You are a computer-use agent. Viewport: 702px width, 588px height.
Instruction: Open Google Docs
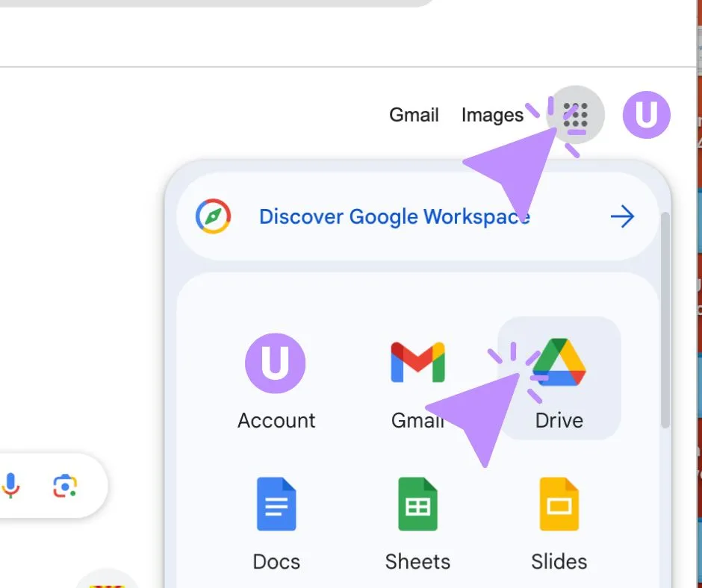coord(276,504)
